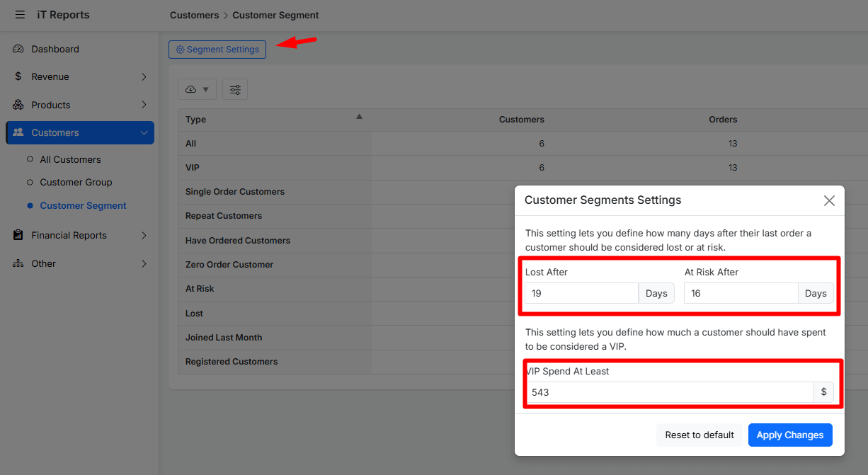The width and height of the screenshot is (868, 475).
Task: Focus the At Risk After input
Action: [741, 293]
